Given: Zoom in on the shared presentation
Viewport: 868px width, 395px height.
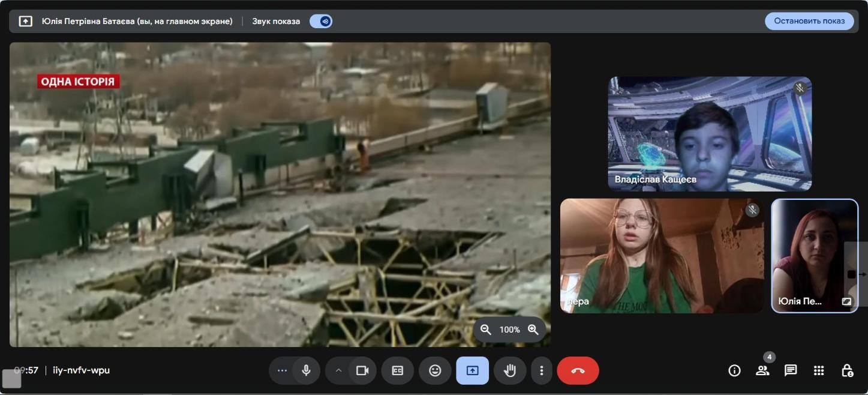Looking at the screenshot, I should coord(533,330).
